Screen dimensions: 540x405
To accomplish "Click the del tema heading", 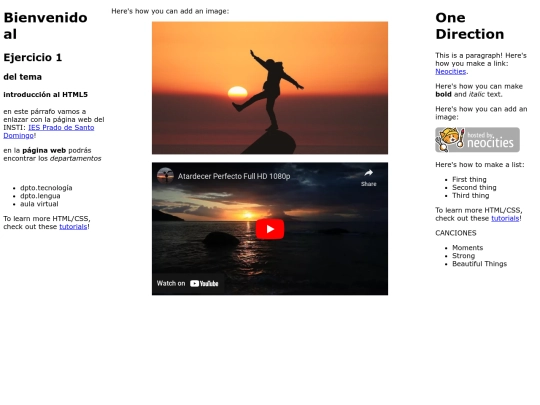I will [22, 77].
